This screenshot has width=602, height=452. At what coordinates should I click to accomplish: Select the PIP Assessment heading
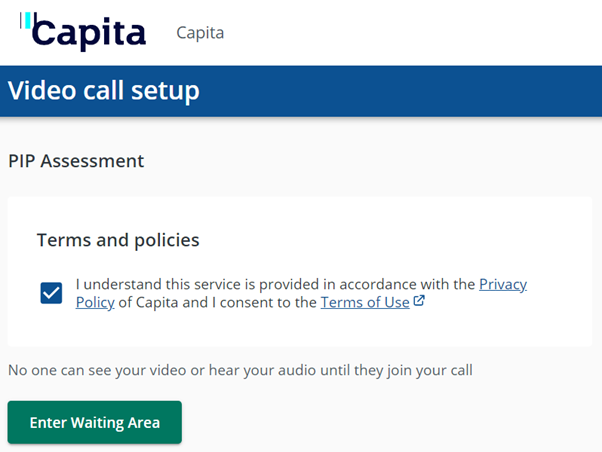[76, 161]
